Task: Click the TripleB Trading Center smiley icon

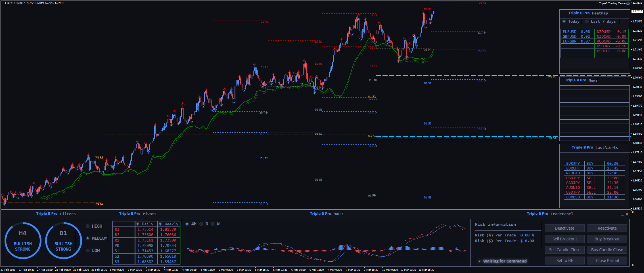Action: (628, 3)
